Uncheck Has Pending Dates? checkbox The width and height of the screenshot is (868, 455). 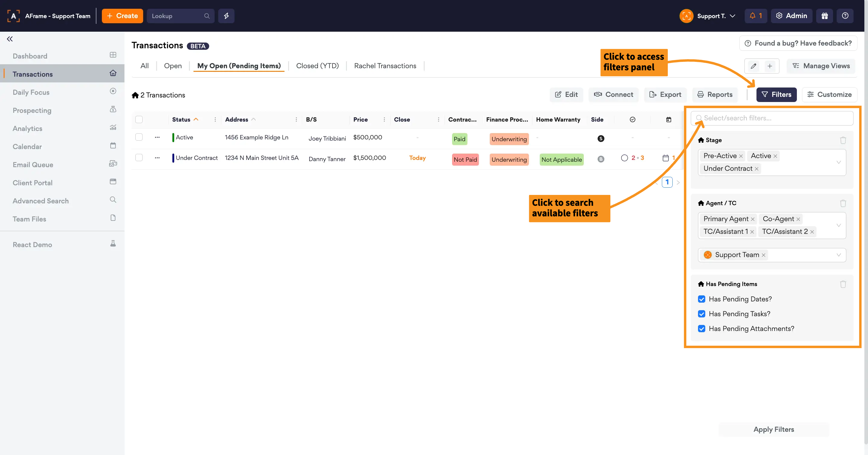pos(702,299)
